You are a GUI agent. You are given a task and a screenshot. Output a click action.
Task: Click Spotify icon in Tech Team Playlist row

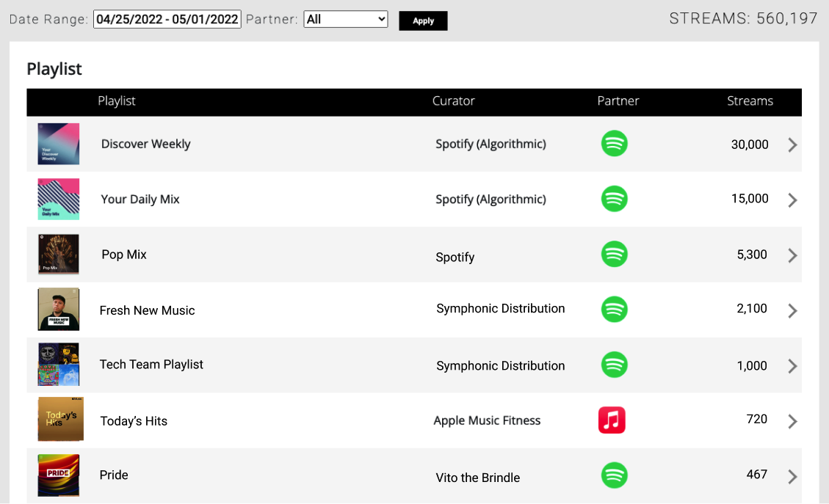click(614, 365)
